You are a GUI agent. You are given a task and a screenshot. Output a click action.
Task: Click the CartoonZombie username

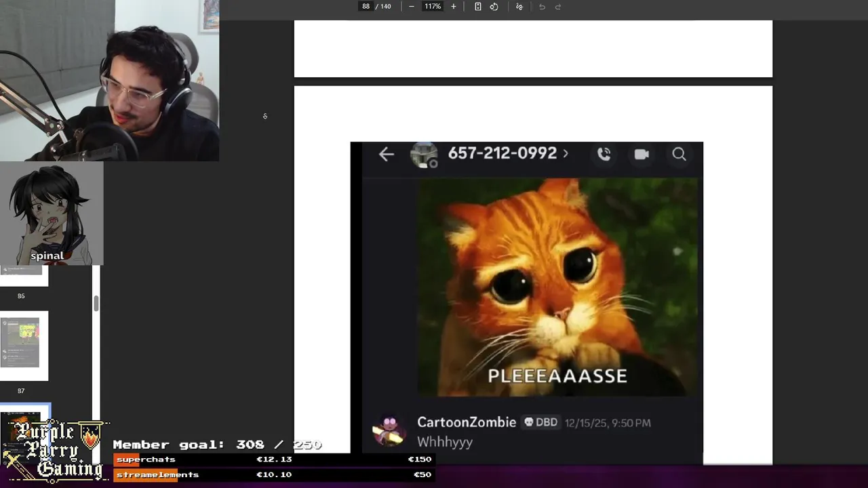[467, 422]
